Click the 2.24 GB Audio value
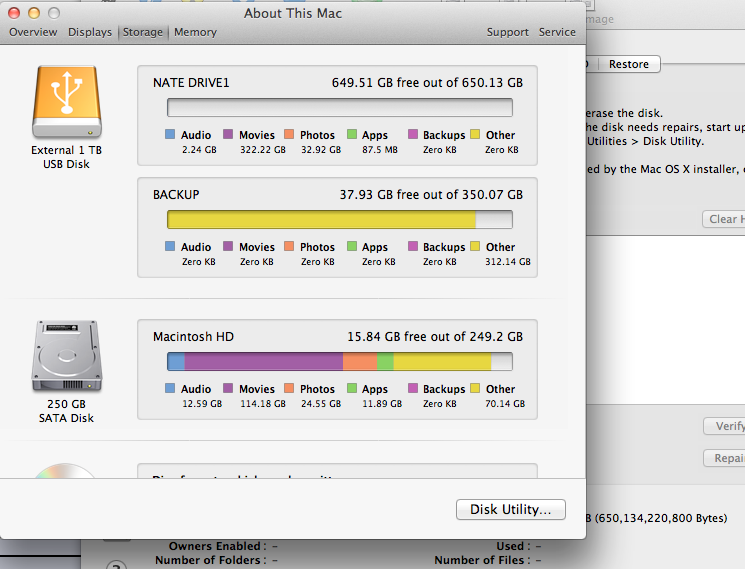This screenshot has height=569, width=745. click(199, 150)
